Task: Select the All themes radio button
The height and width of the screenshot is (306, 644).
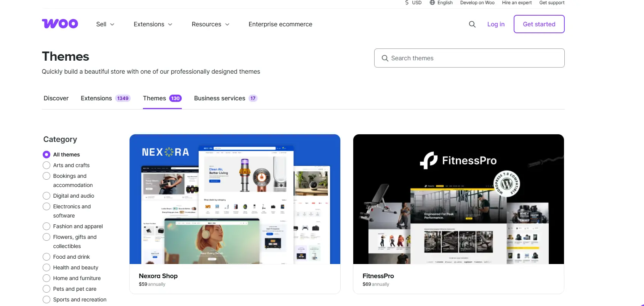Action: pos(46,155)
